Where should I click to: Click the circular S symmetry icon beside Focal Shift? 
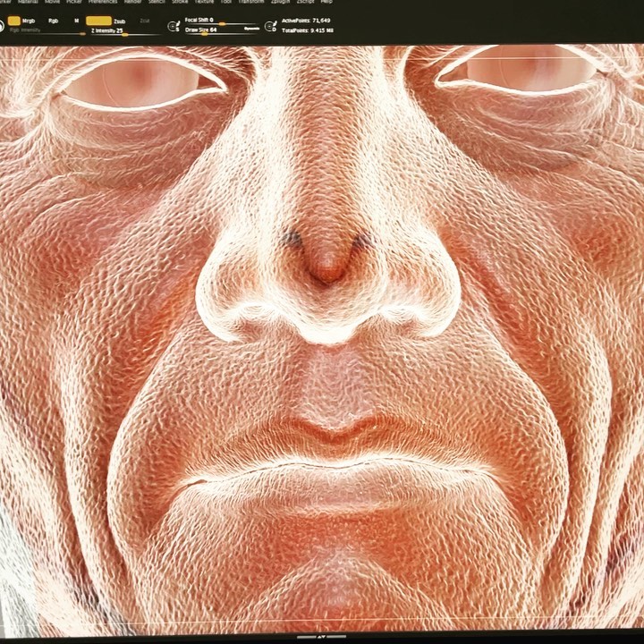click(174, 25)
